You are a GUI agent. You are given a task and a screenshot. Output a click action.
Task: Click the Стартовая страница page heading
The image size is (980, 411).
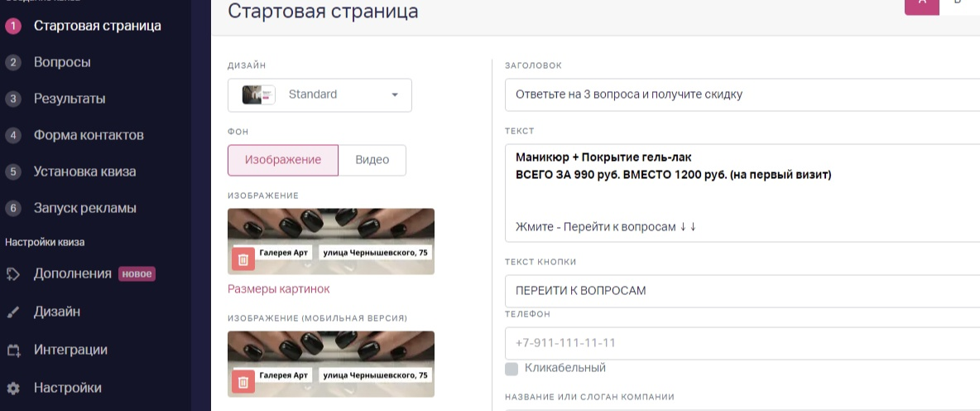pos(323,12)
